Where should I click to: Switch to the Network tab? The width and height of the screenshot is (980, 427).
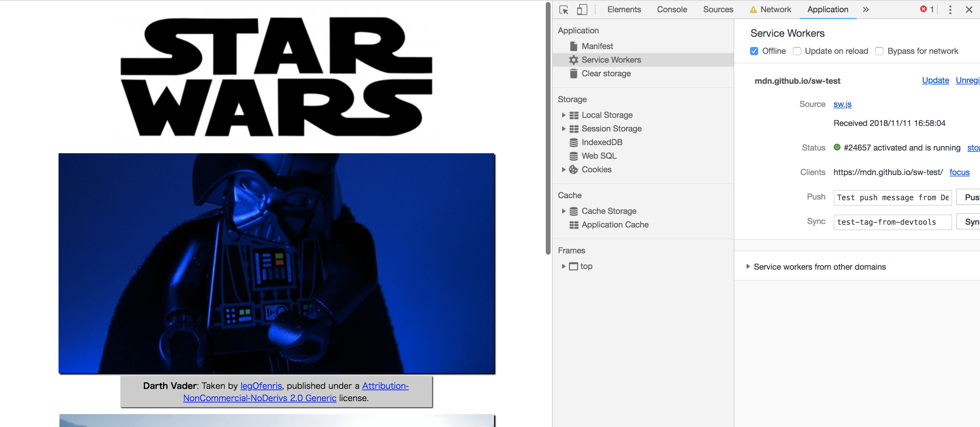[x=775, y=10]
